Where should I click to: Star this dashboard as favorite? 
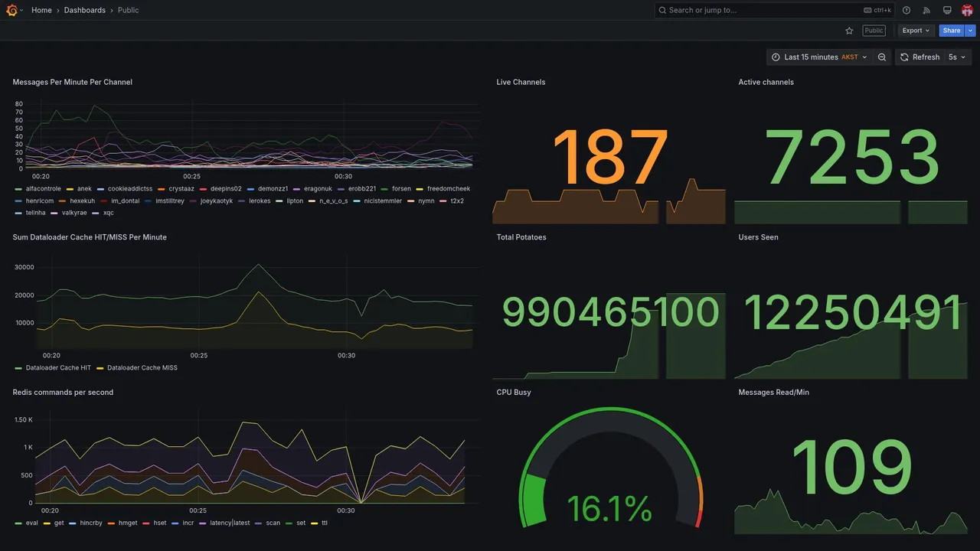click(x=849, y=31)
